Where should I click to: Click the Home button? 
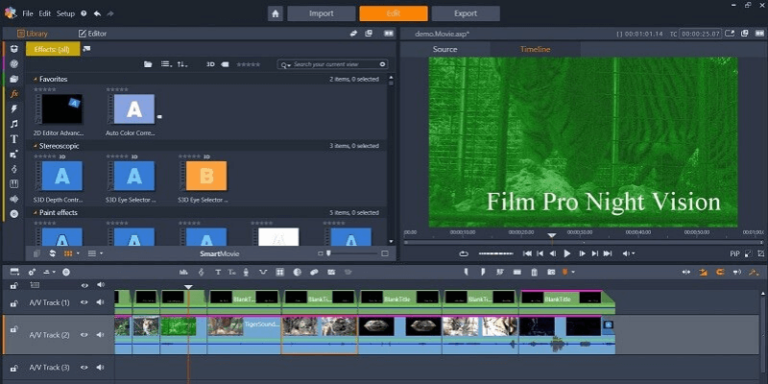(x=275, y=14)
